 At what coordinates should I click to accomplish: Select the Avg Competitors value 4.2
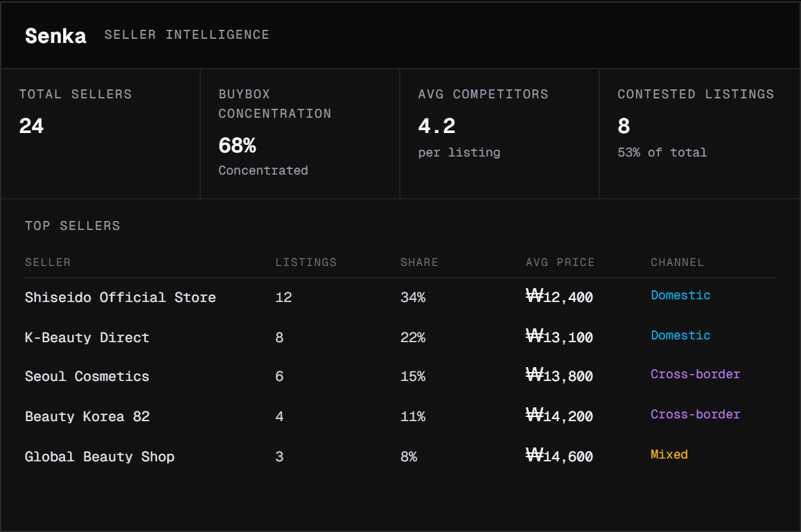(437, 125)
